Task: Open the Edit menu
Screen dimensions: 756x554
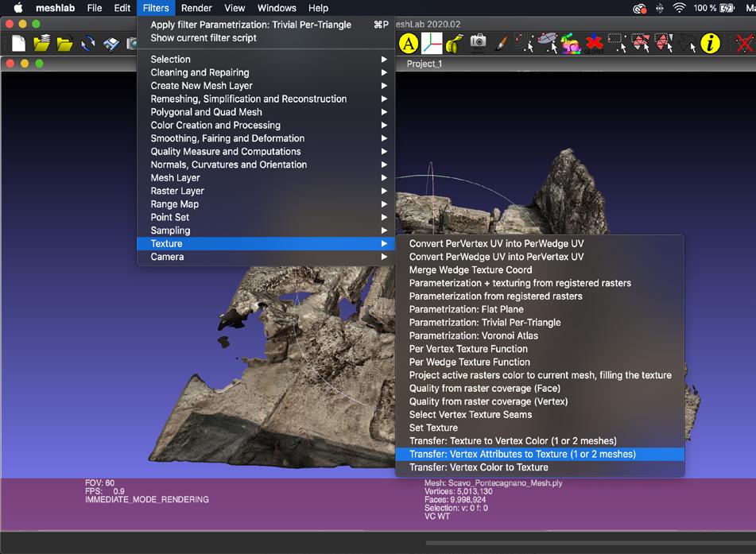Action: (122, 8)
